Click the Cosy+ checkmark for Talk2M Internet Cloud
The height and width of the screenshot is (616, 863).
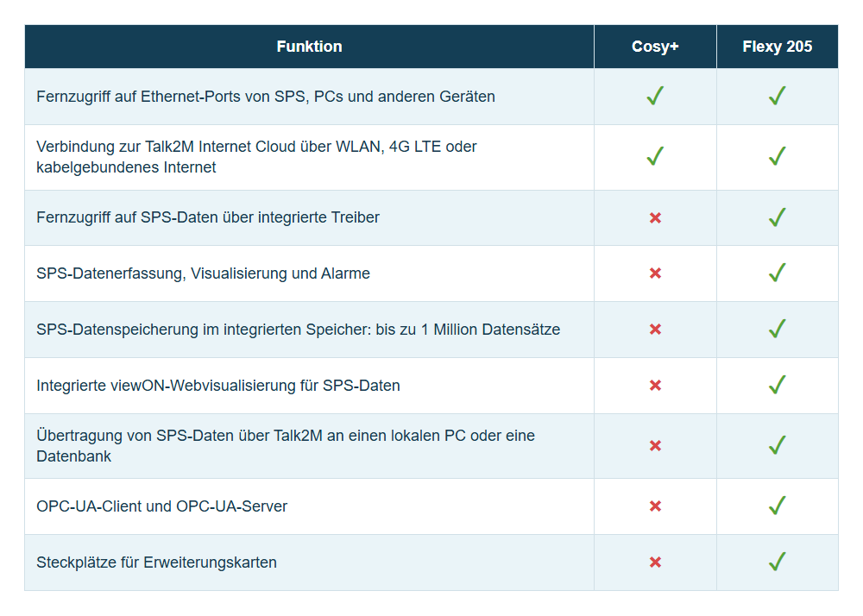(655, 156)
